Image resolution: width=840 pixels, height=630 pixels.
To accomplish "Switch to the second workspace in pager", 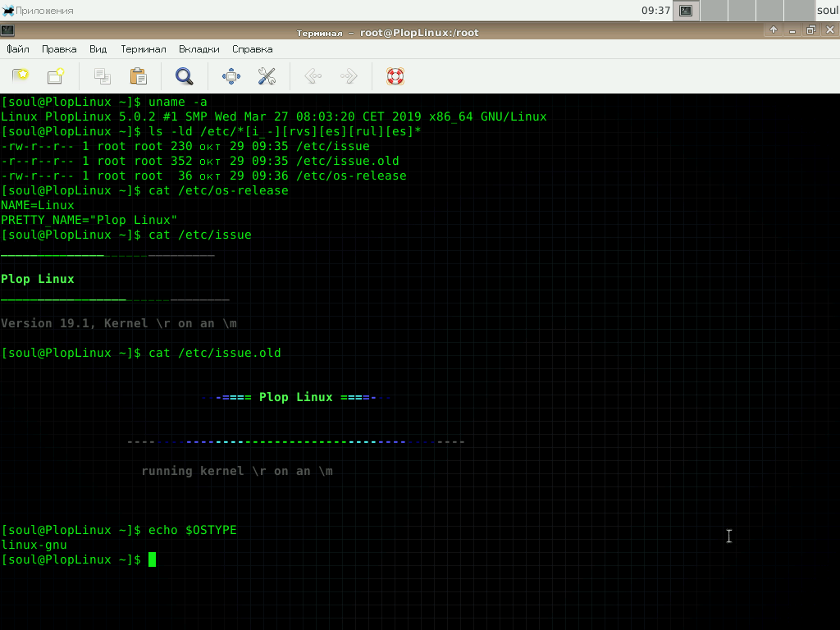I will [x=742, y=11].
